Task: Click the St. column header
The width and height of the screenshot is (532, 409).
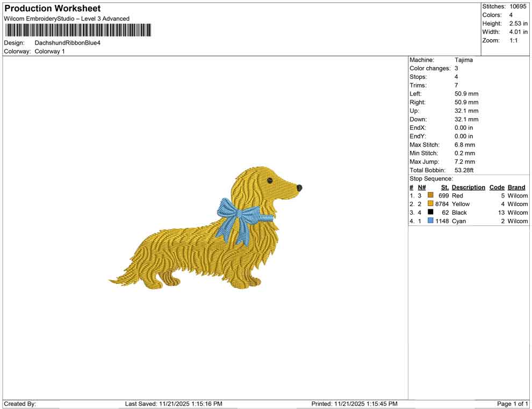Action: click(x=445, y=187)
